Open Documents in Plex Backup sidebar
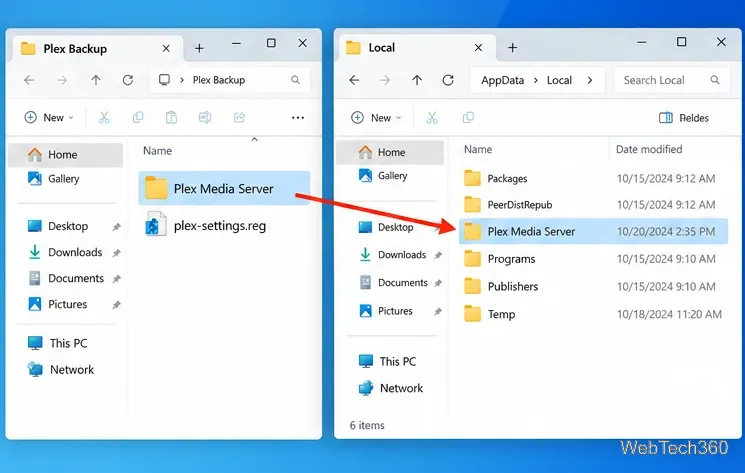Image resolution: width=745 pixels, height=473 pixels. [x=66, y=278]
